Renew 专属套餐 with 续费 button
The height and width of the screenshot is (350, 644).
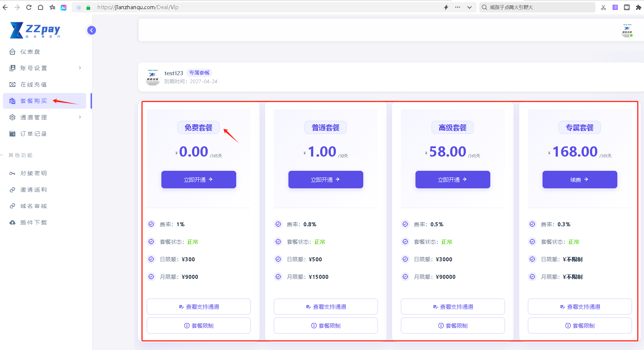coord(580,180)
